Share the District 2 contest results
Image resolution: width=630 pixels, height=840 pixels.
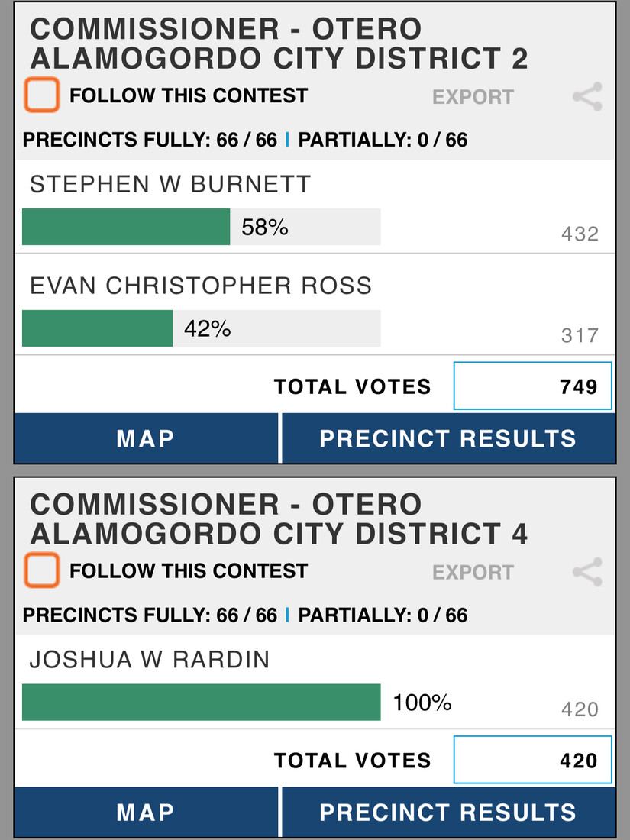pos(587,97)
